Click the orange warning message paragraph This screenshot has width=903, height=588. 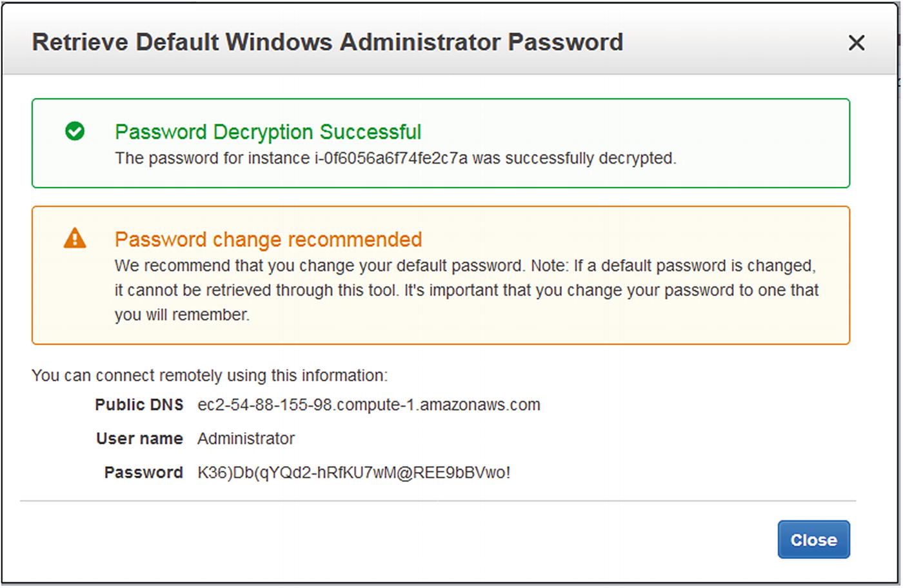(x=466, y=290)
